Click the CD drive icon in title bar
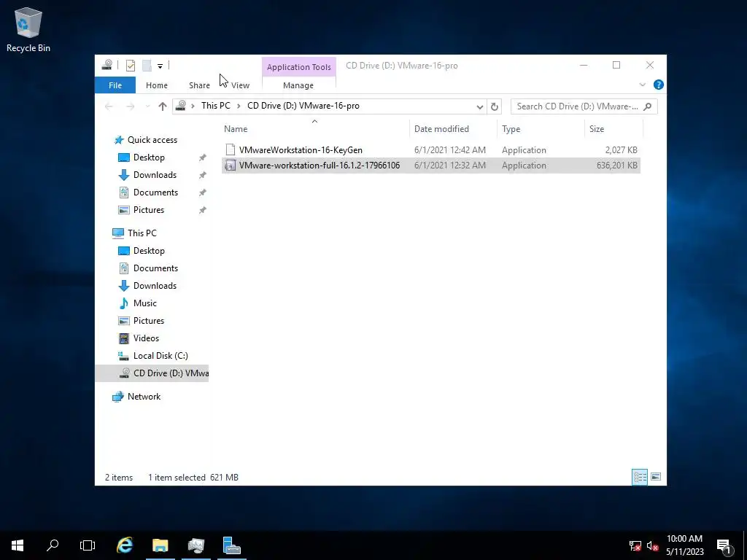This screenshot has height=560, width=747. (x=107, y=65)
